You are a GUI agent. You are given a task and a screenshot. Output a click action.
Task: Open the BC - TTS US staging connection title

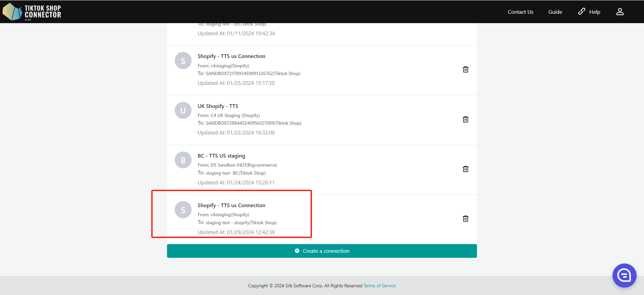point(221,156)
